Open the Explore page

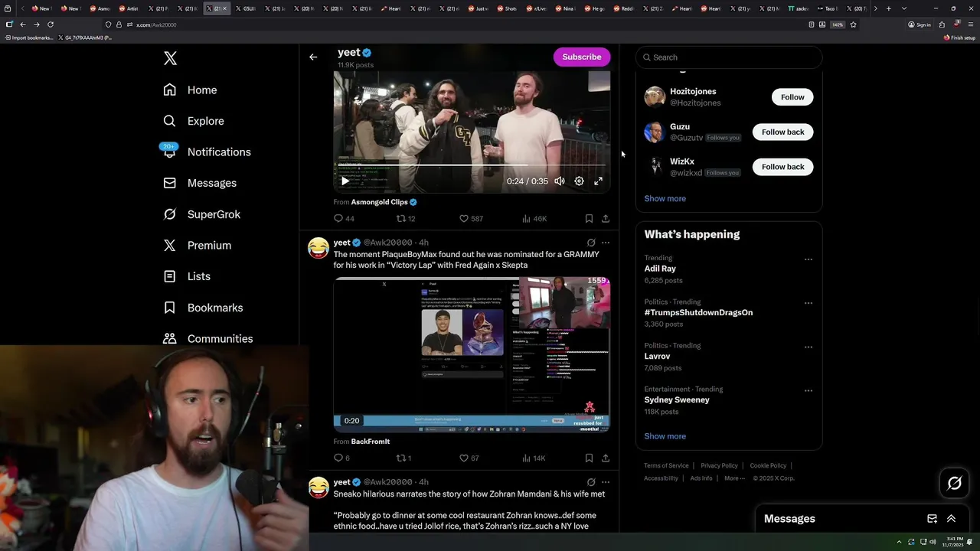click(194, 121)
